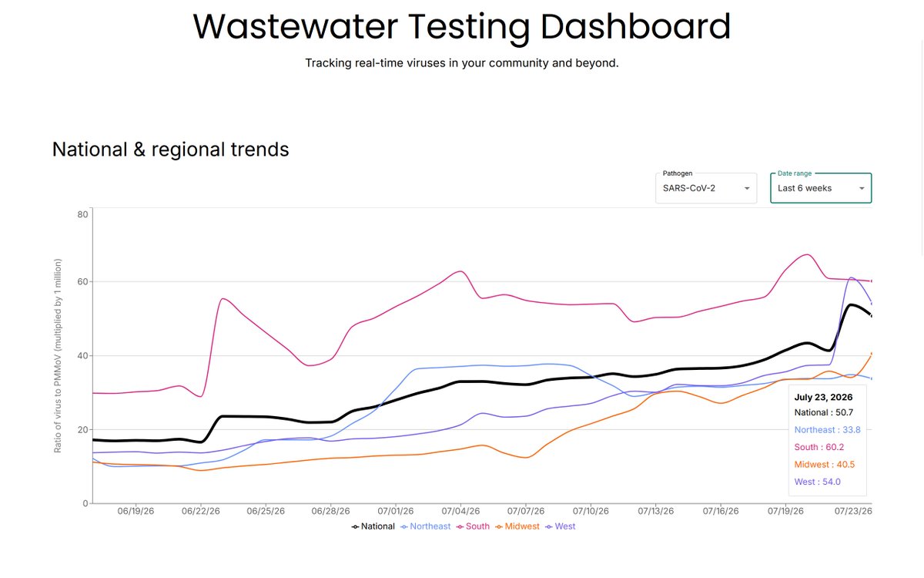Click the July 23, 2026 tooltip box

[x=828, y=440]
